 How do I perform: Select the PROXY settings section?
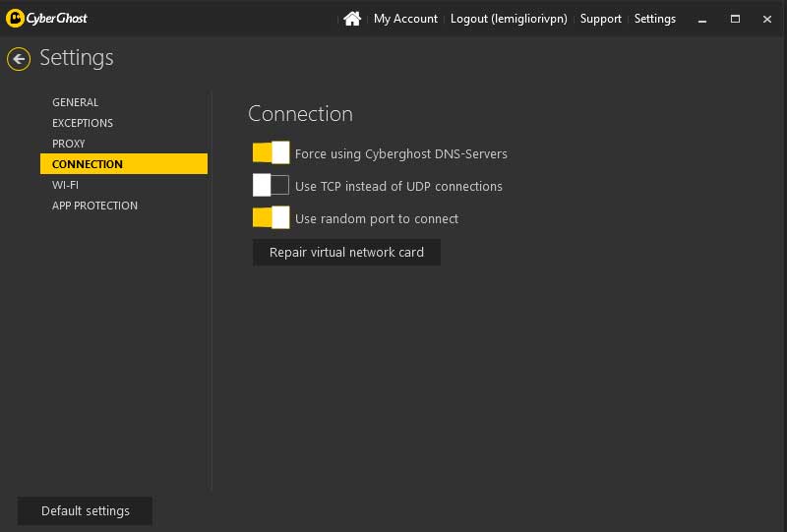(x=68, y=144)
